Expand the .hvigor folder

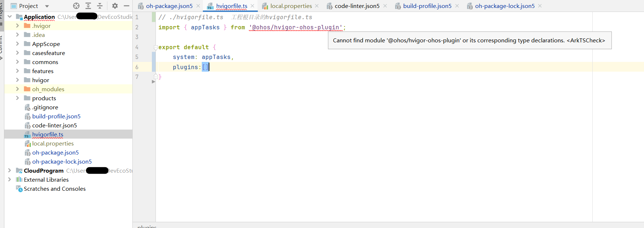[x=17, y=26]
